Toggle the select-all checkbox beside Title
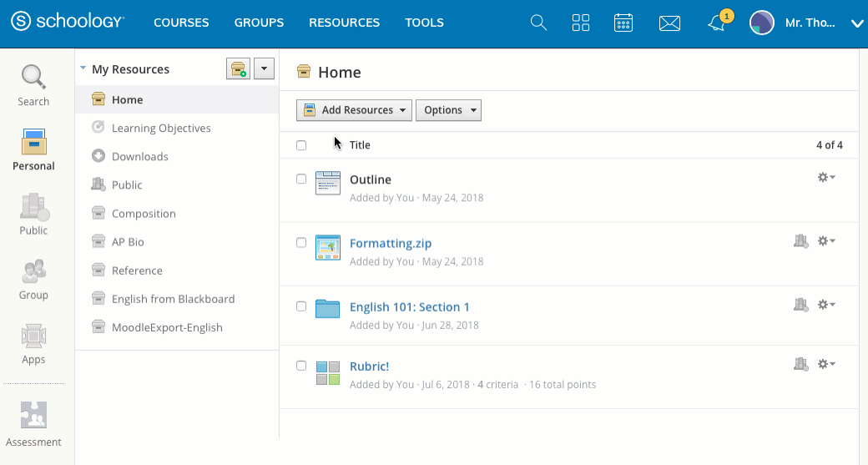This screenshot has width=868, height=465. [301, 145]
